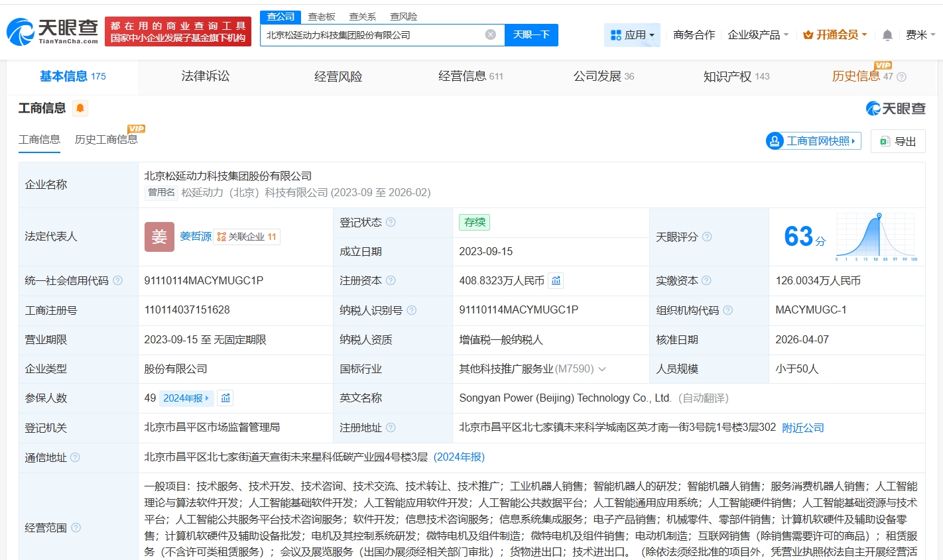Expand the 国标行业 chevron after M7590
Image resolution: width=943 pixels, height=560 pixels.
click(602, 369)
